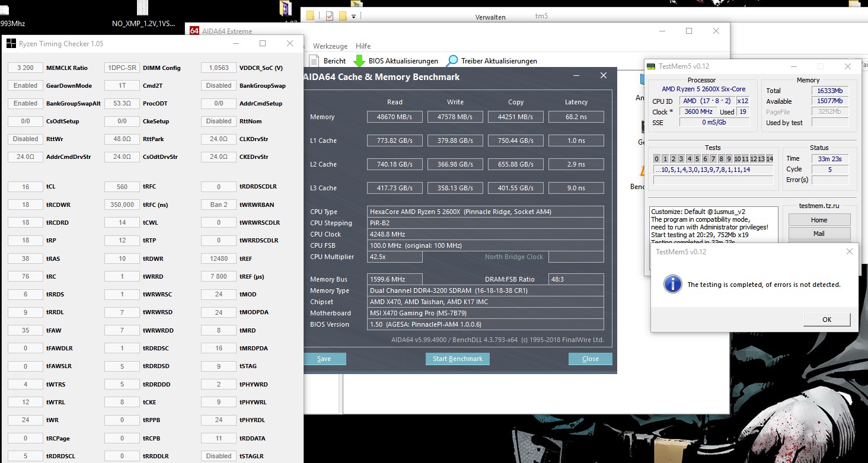Click the blue info icon in TestMem5 dialog
868x463 pixels.
[x=672, y=284]
